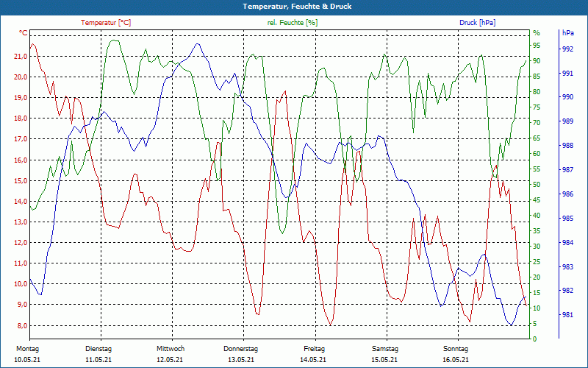Viewport: 588px width, 368px height.
Task: Click the '85' humidity axis value
Action: point(537,77)
